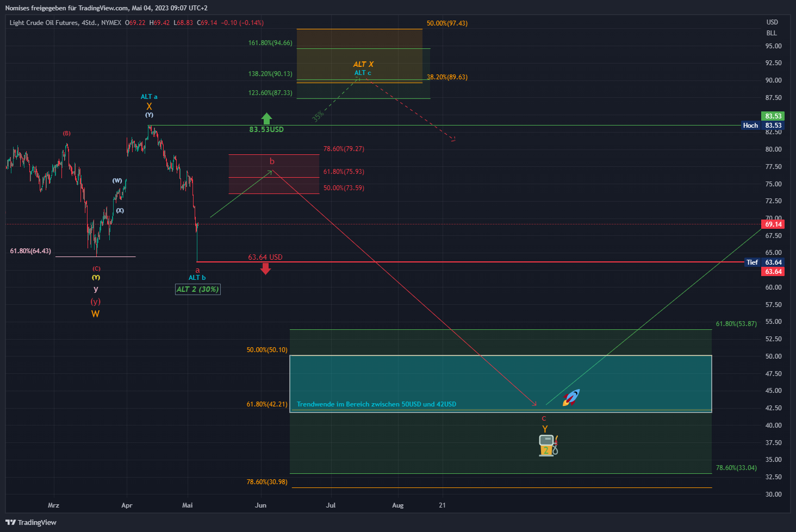This screenshot has width=796, height=532.
Task: Click the Nomises freigegeben header text
Action: pyautogui.click(x=107, y=8)
